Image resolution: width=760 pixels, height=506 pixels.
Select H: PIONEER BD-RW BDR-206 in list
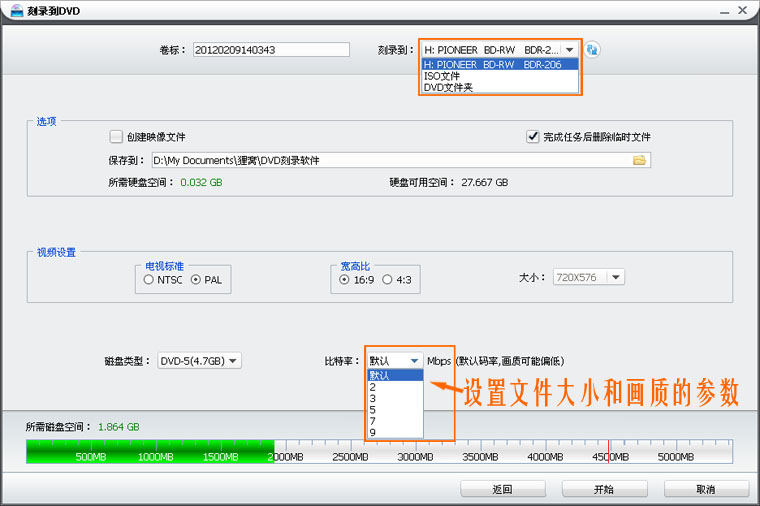(x=500, y=64)
